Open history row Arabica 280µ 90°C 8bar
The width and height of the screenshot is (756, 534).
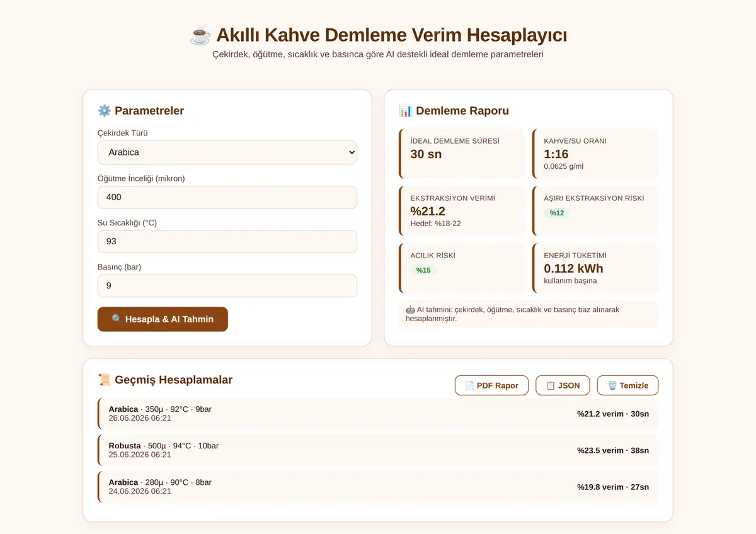click(x=378, y=487)
